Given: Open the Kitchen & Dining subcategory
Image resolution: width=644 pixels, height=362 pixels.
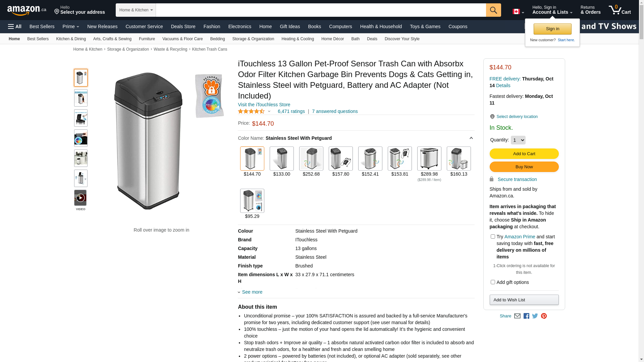Looking at the screenshot, I should point(71,39).
